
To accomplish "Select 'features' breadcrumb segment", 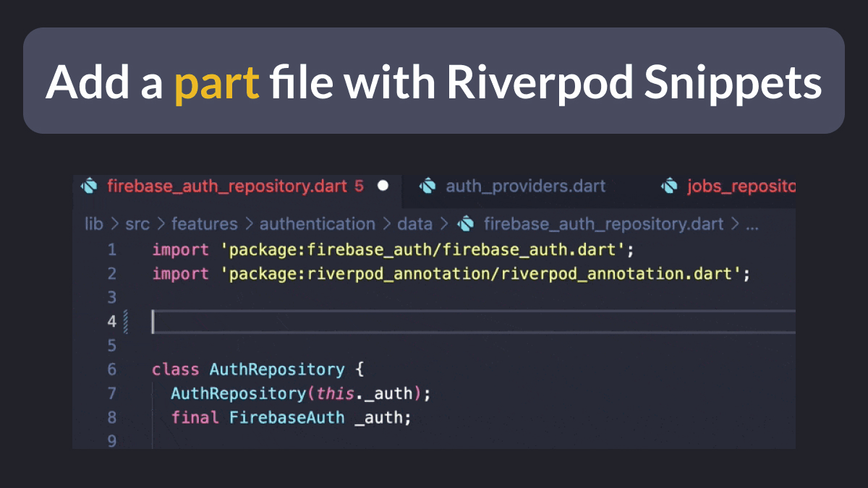I will pyautogui.click(x=205, y=224).
